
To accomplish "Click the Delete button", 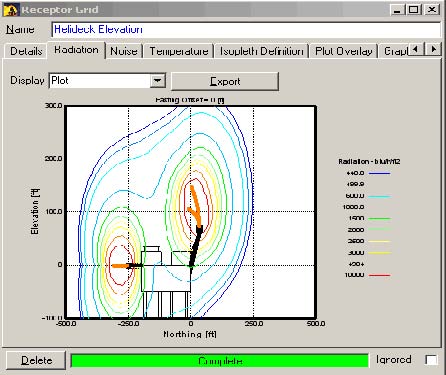I will (36, 360).
